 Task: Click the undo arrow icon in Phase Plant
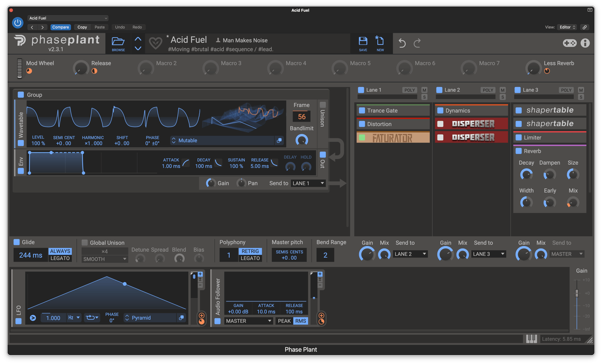(x=402, y=43)
